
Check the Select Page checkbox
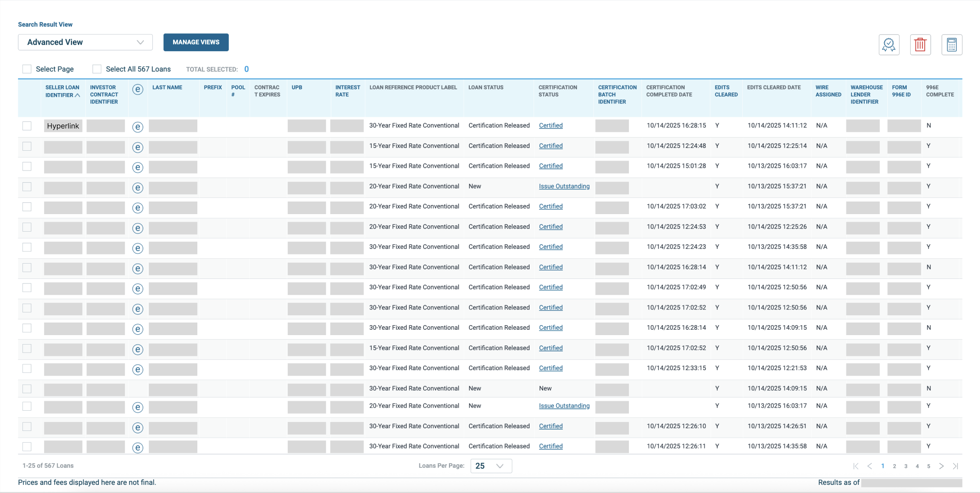point(27,69)
